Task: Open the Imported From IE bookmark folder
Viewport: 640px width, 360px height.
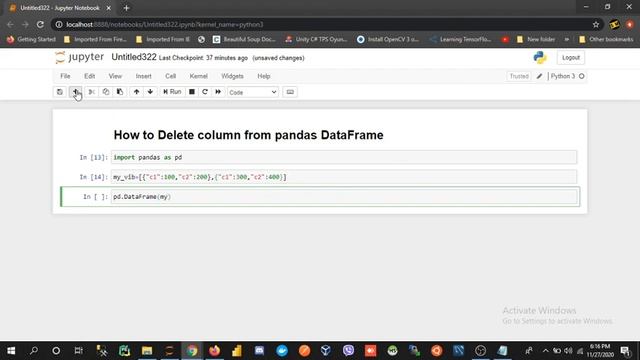Action: click(x=162, y=39)
